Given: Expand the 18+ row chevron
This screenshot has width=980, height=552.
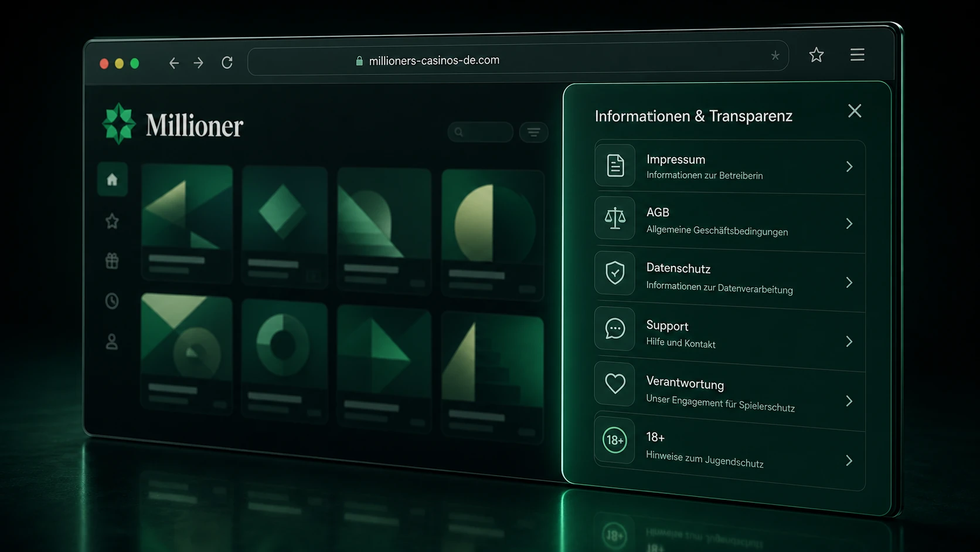Looking at the screenshot, I should coord(849,460).
